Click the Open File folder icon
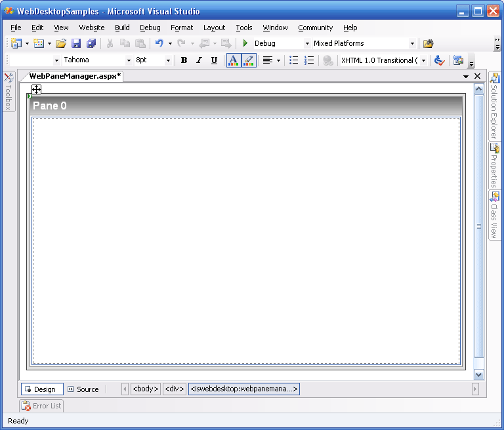The width and height of the screenshot is (504, 430). 61,43
